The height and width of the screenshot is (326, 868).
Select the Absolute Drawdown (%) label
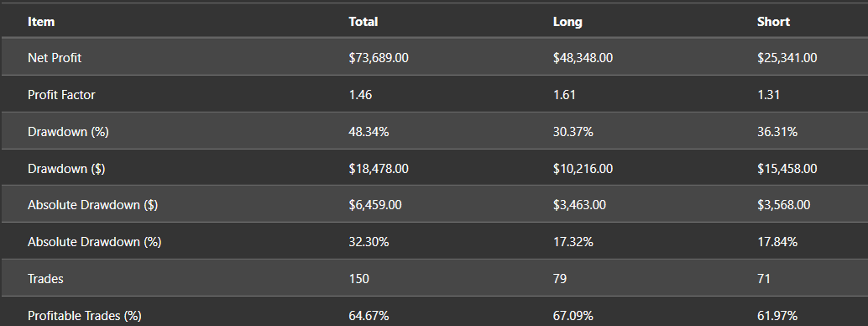point(94,242)
